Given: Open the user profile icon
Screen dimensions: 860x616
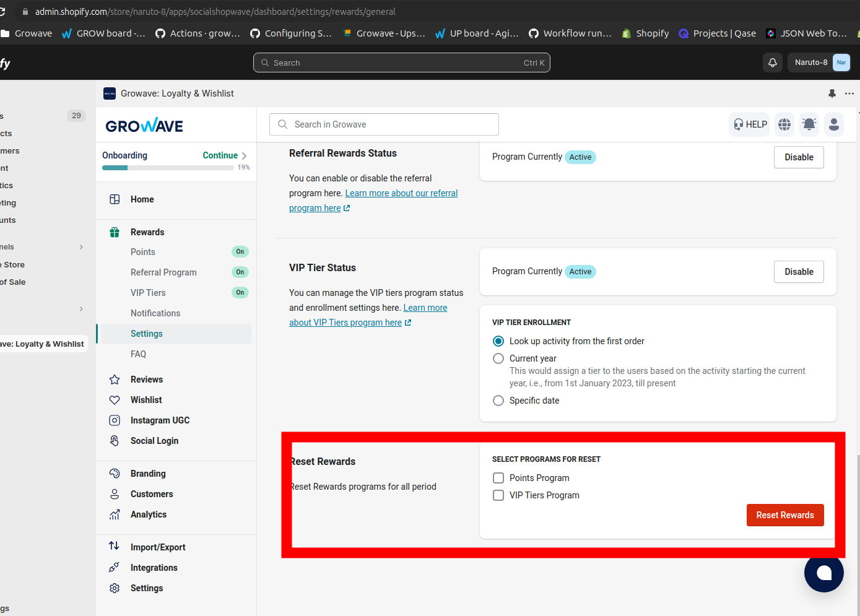Looking at the screenshot, I should pyautogui.click(x=834, y=124).
